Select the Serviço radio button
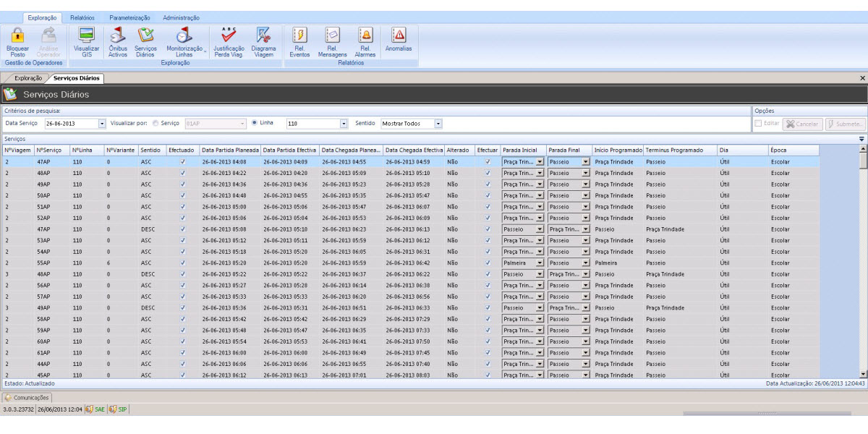The height and width of the screenshot is (434, 868). coord(156,124)
